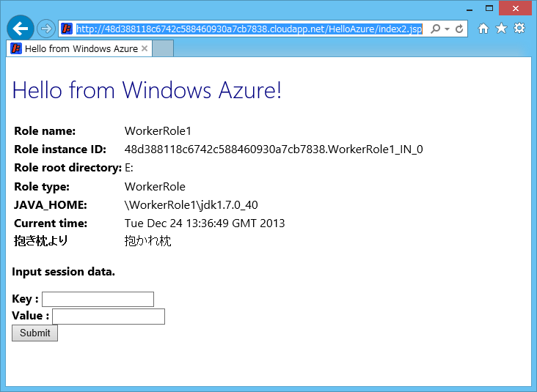This screenshot has width=537, height=392.
Task: Click the 'E:' root directory value
Action: pos(129,168)
